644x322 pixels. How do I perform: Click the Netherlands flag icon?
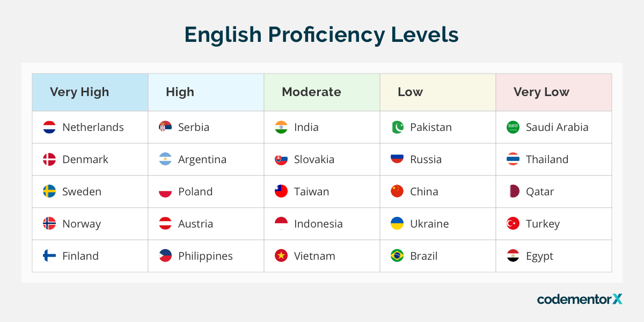[49, 127]
